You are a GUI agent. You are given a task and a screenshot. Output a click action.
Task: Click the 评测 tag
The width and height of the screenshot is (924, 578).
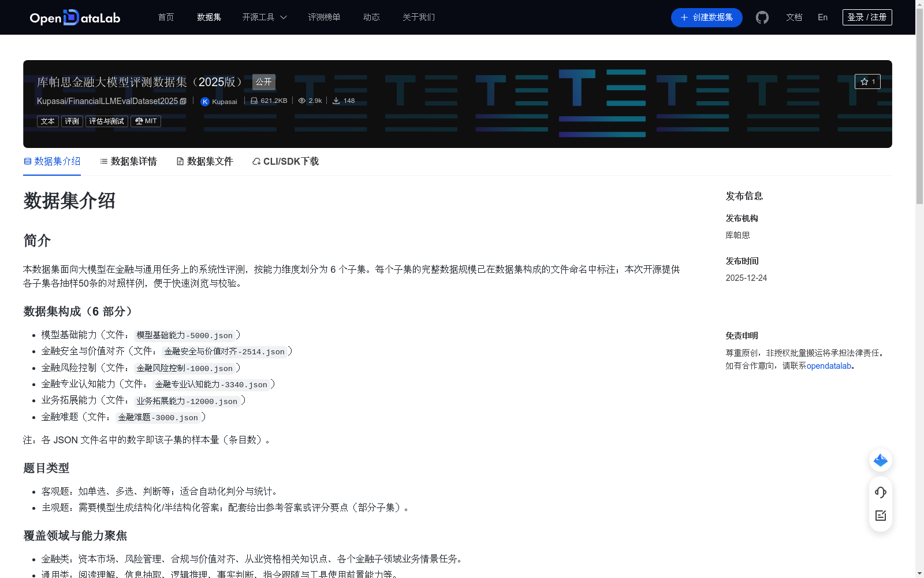pos(72,121)
